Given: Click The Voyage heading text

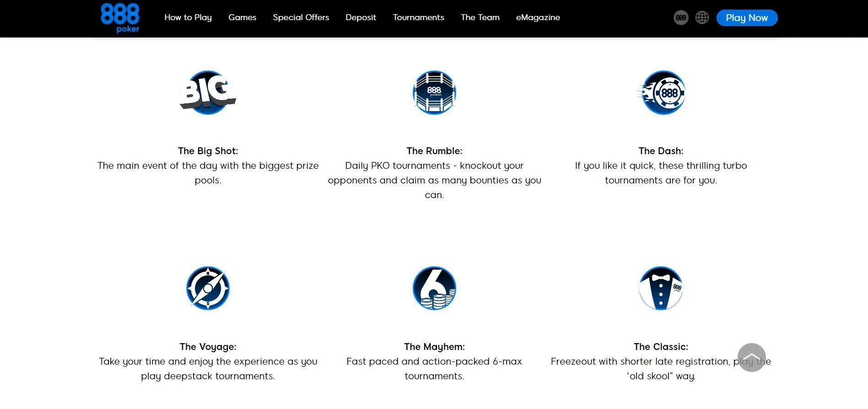Looking at the screenshot, I should (208, 347).
